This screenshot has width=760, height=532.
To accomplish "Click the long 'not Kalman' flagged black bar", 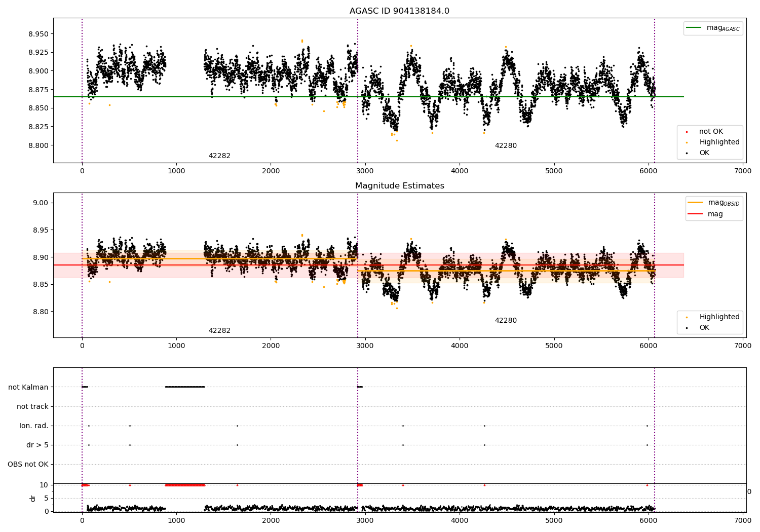I will pos(185,387).
